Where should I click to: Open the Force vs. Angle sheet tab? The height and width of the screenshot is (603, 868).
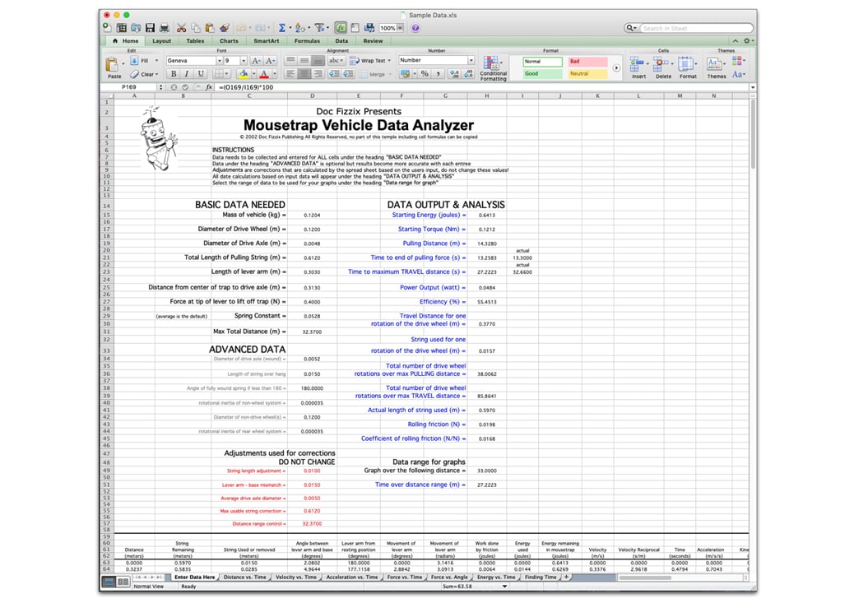449,577
